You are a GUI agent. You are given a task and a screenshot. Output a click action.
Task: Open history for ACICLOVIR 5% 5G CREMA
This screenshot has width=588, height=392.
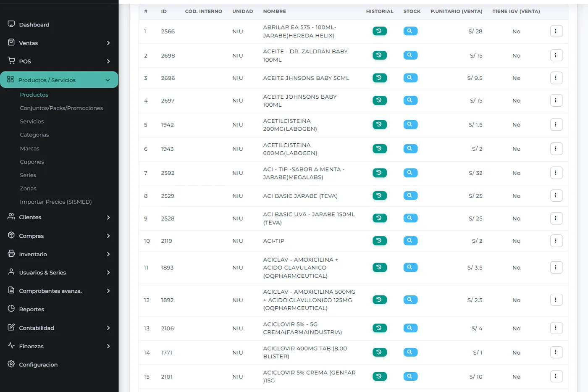point(379,328)
